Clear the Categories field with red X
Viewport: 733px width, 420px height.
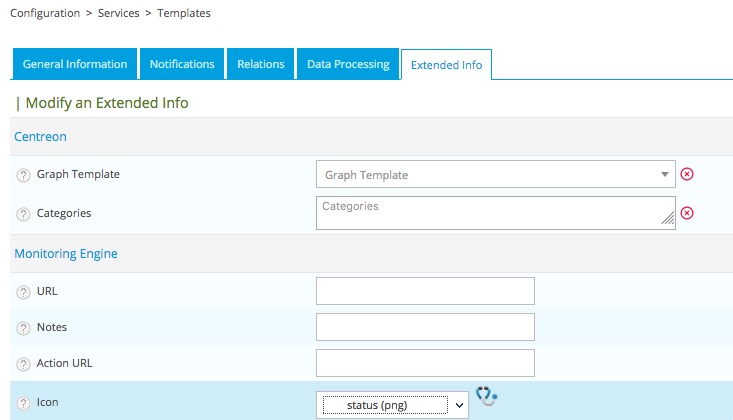point(687,213)
